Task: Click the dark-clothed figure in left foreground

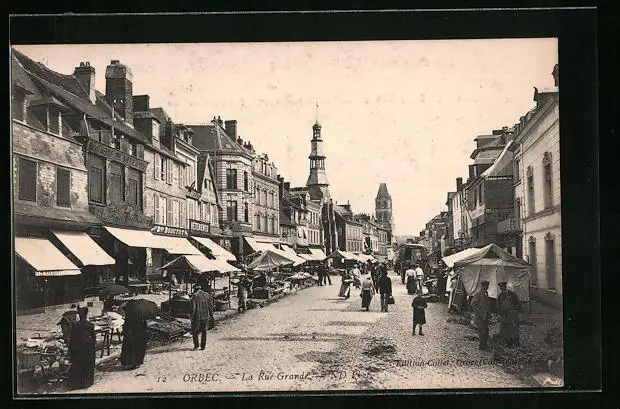Action: pos(81,350)
